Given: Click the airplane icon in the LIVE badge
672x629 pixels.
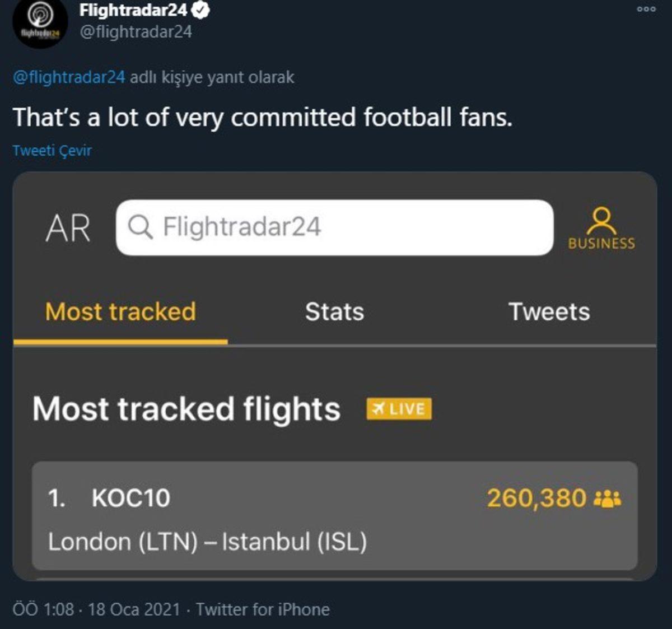Looking at the screenshot, I should coord(380,409).
